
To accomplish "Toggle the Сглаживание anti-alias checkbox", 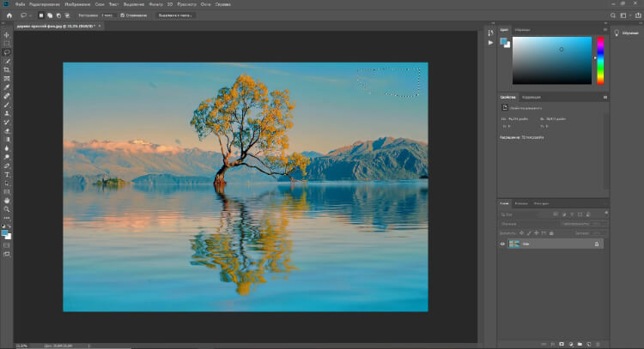I will coord(123,15).
